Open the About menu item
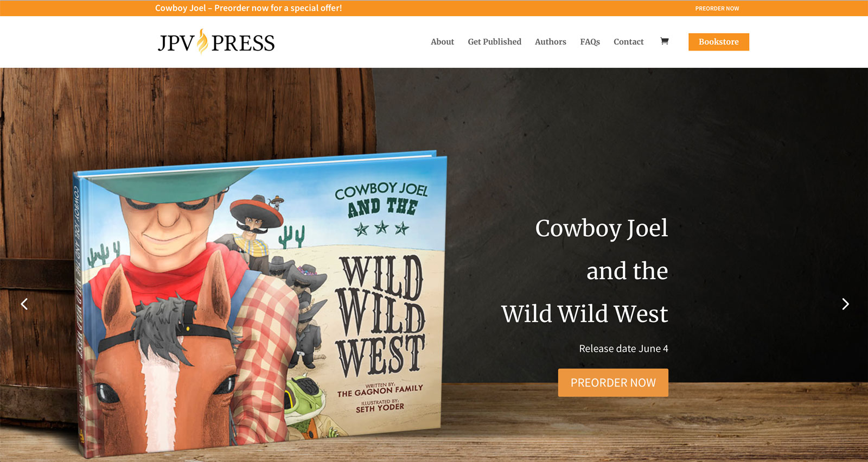Viewport: 868px width, 462px height. pyautogui.click(x=442, y=42)
